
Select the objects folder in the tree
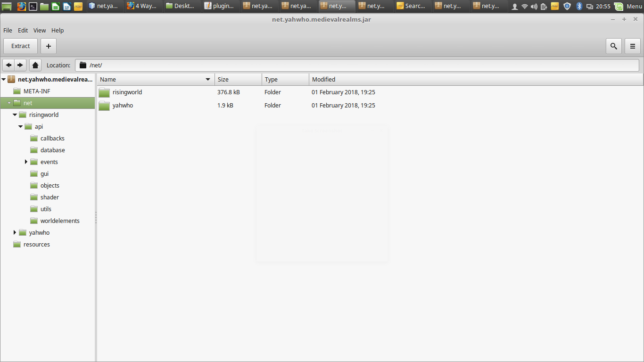pos(50,185)
